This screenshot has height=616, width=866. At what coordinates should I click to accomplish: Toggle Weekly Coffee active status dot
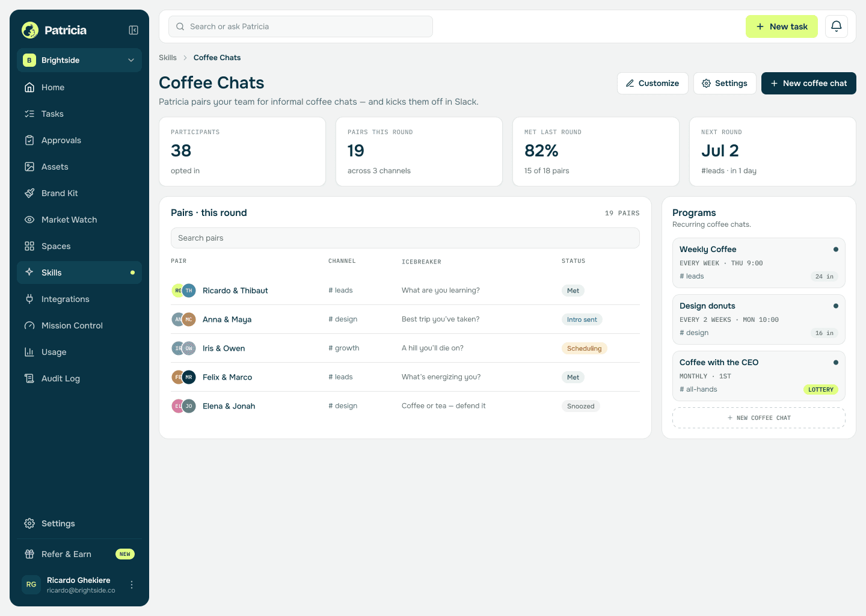835,249
